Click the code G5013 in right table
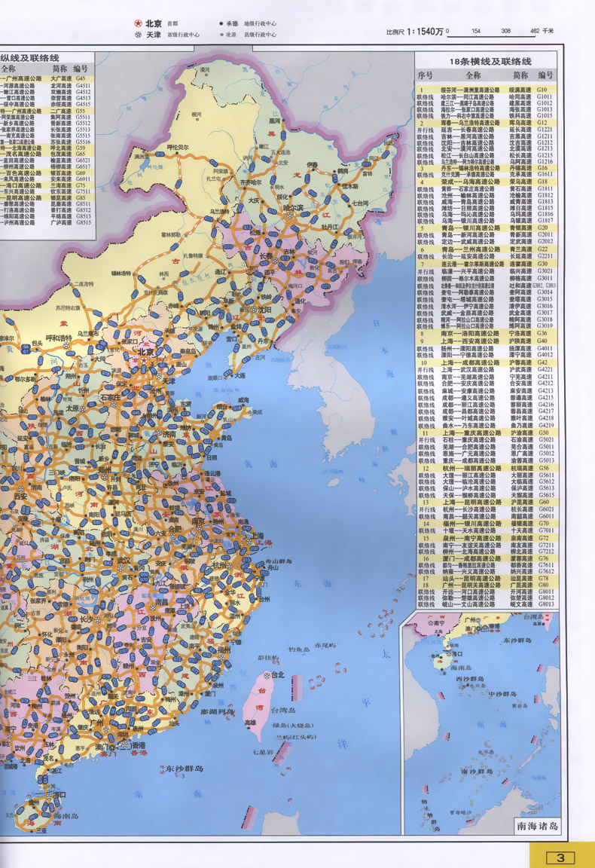This screenshot has width=595, height=868. pyautogui.click(x=546, y=460)
